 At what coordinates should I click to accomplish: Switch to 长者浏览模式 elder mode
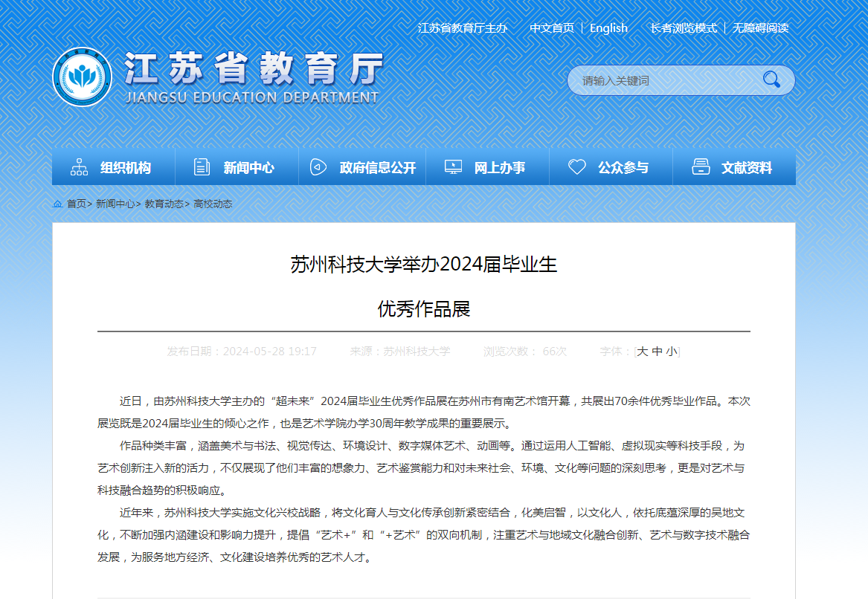[x=684, y=28]
